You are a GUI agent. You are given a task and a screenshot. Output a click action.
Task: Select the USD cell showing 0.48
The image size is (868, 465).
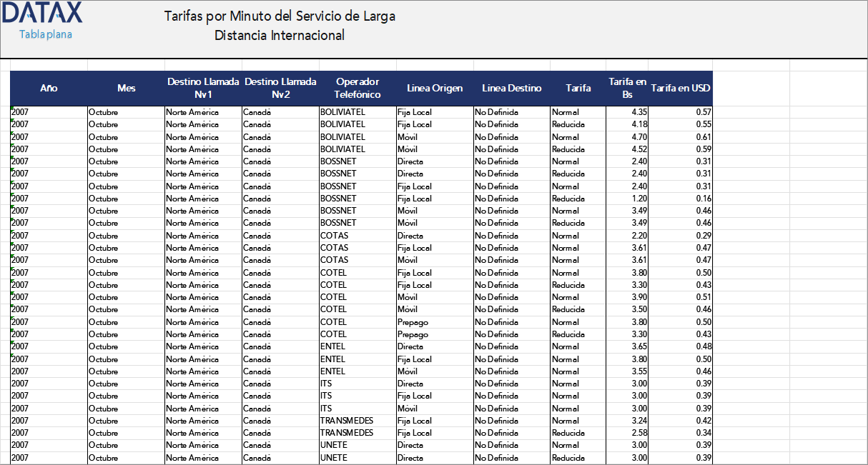click(x=681, y=346)
